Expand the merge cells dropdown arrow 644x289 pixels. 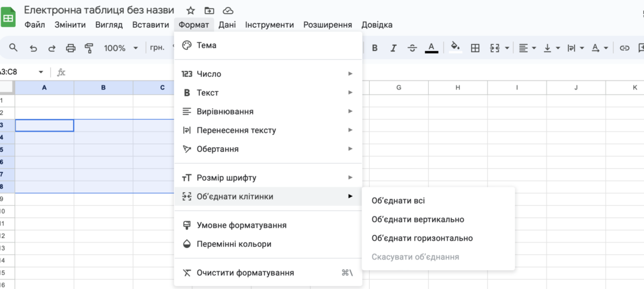coord(507,48)
